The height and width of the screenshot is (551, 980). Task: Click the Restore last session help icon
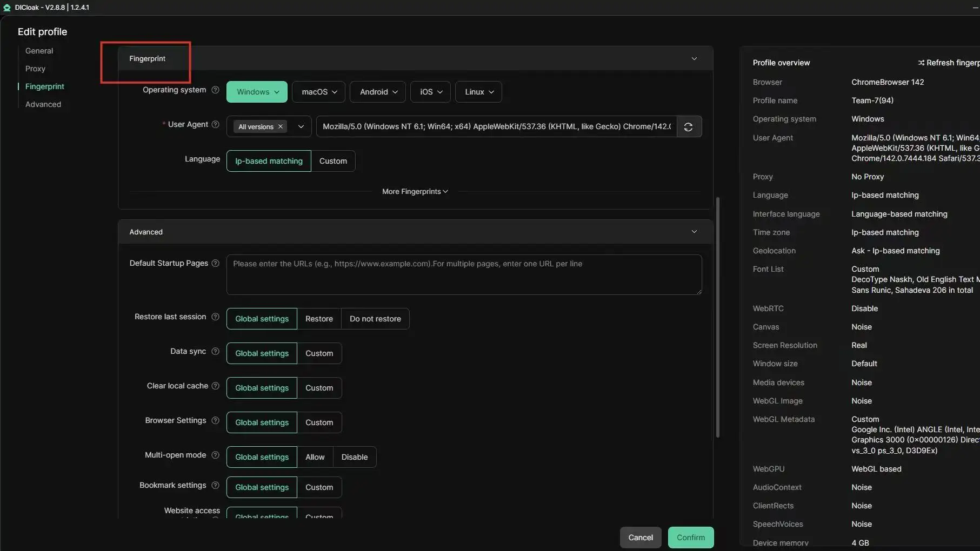(215, 317)
